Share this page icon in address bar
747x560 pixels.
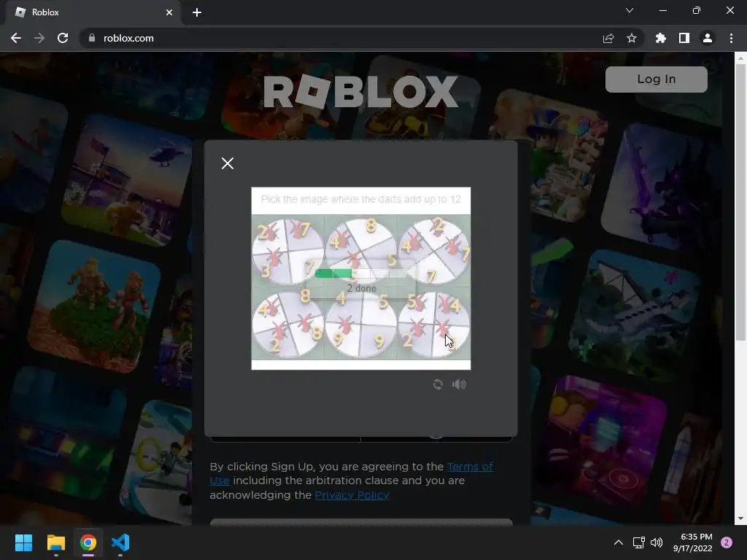click(x=608, y=38)
